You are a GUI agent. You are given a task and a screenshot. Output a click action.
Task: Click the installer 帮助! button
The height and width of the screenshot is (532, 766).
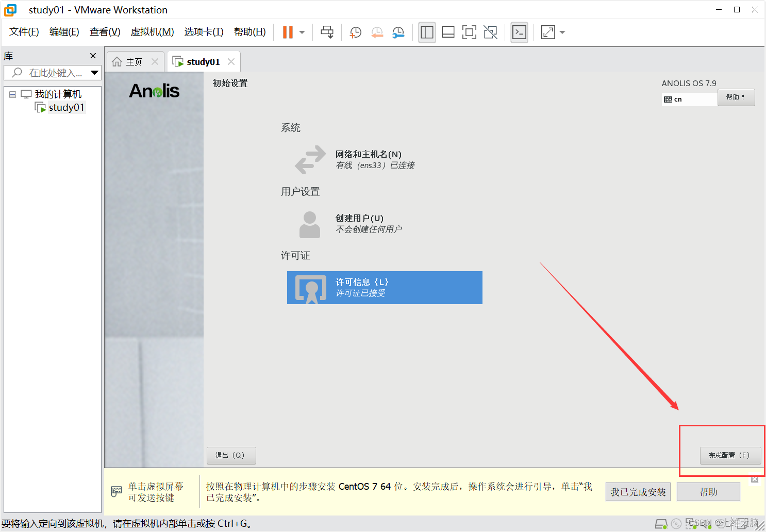736,97
